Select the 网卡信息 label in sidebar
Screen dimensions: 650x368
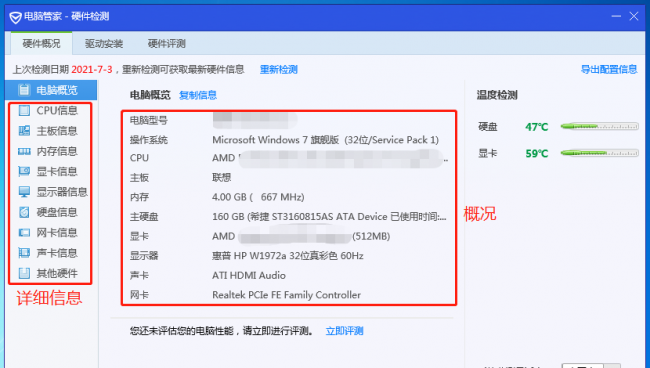pos(57,232)
